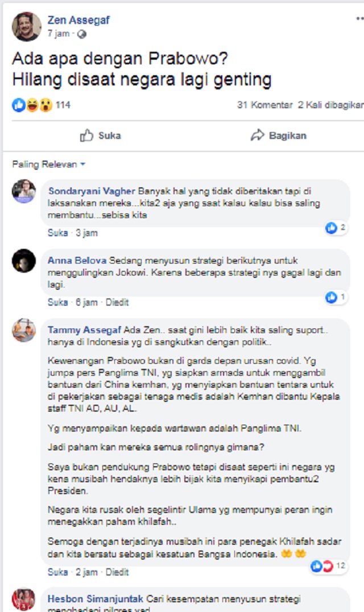The width and height of the screenshot is (364, 612).
Task: Like Tammy Assegaf's comment with Suka
Action: [57, 572]
